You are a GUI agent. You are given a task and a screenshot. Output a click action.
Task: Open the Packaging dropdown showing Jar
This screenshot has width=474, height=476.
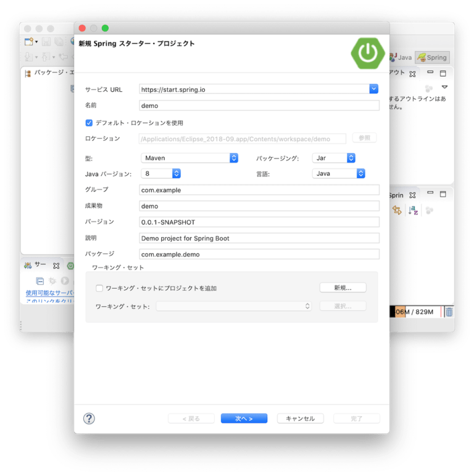tap(334, 158)
